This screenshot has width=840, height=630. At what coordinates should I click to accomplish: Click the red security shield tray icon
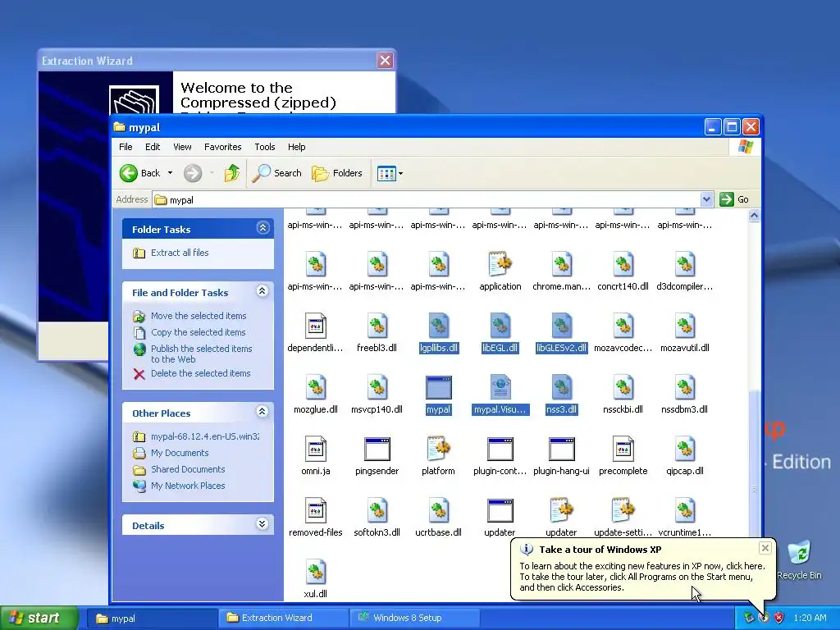778,618
